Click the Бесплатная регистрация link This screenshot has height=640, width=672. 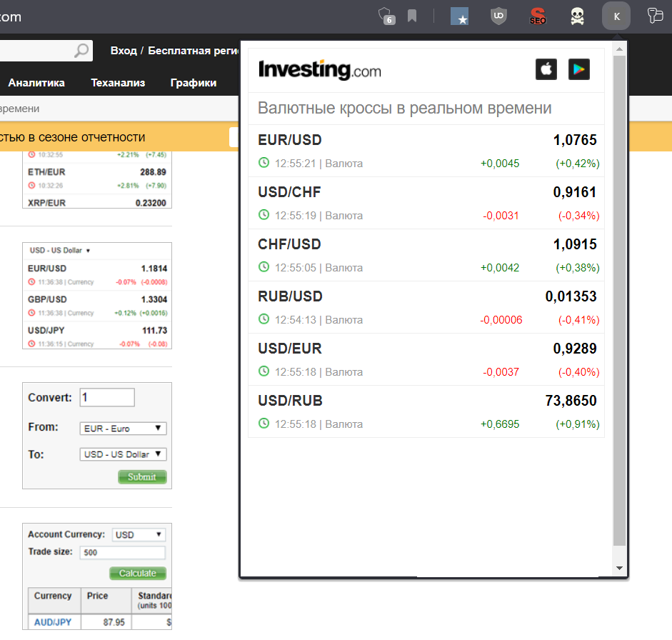(193, 51)
